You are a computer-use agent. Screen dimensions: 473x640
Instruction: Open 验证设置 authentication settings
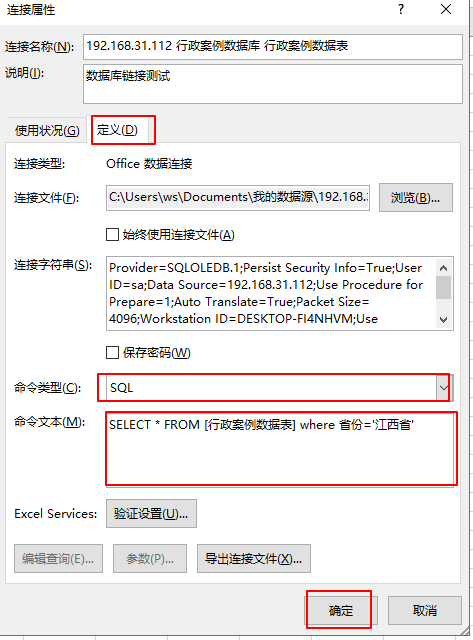click(151, 513)
